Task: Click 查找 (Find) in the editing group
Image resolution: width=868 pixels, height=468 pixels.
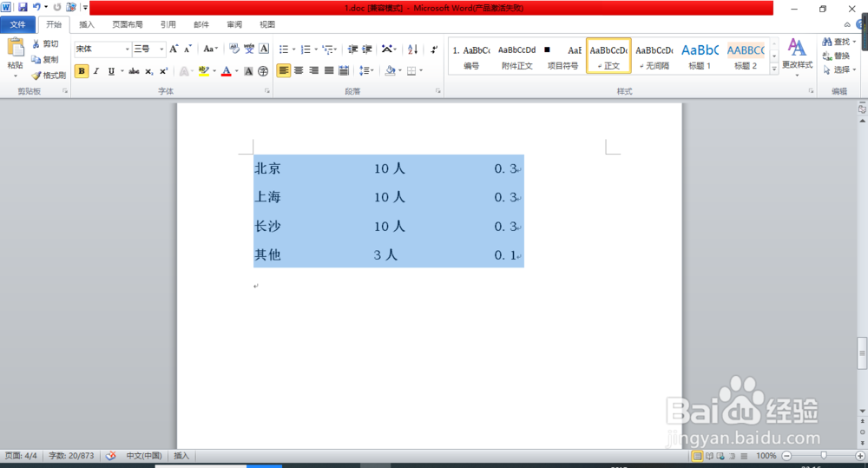Action: (x=838, y=42)
